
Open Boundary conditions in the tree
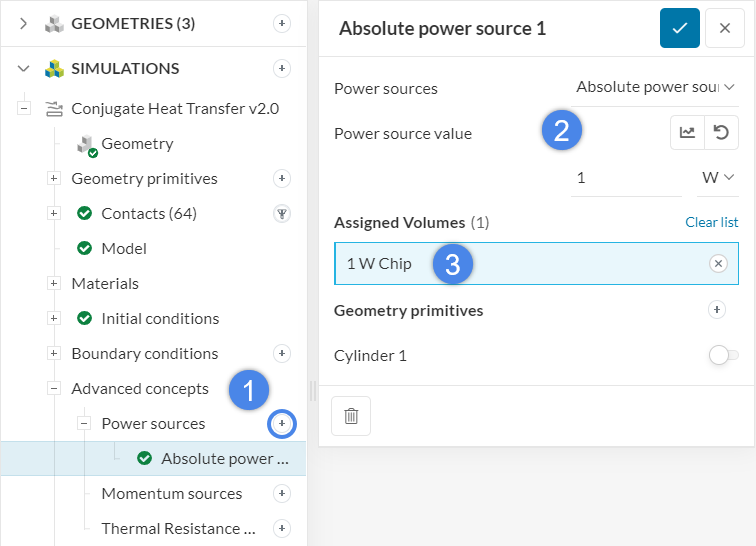145,354
